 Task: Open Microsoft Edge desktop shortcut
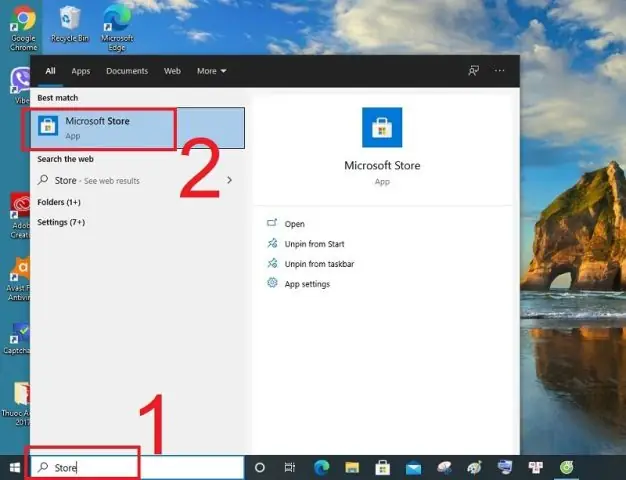point(117,29)
